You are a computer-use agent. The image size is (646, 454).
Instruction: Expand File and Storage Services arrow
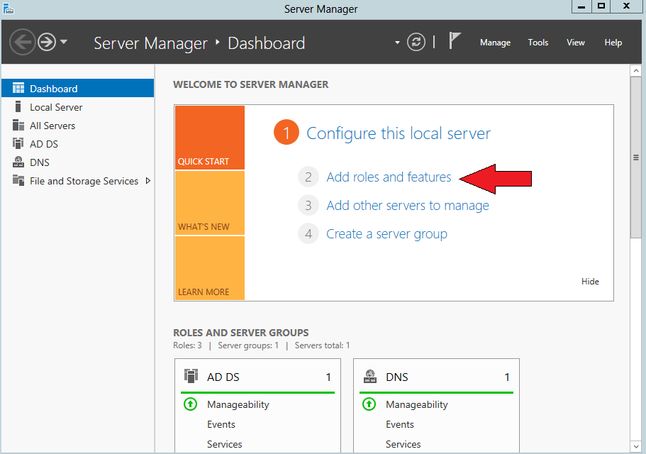pyautogui.click(x=148, y=180)
